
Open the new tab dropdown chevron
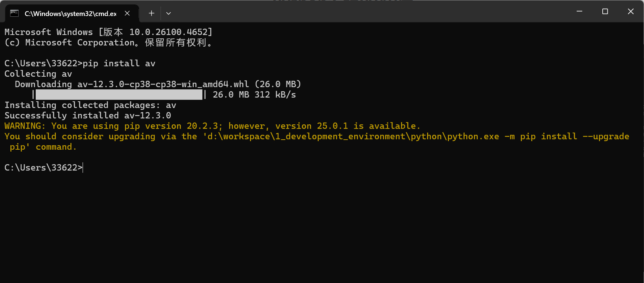pyautogui.click(x=168, y=13)
